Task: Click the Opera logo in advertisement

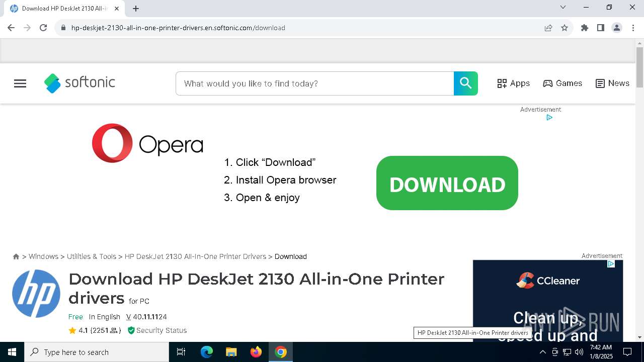Action: (x=147, y=143)
